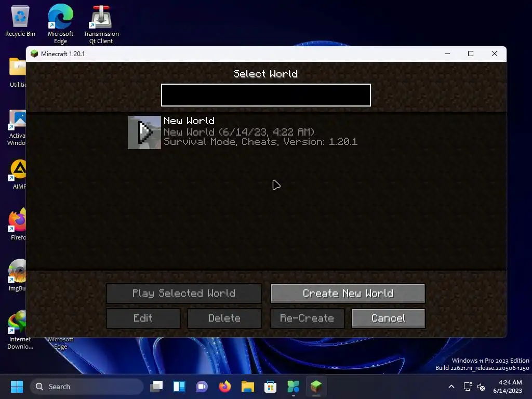Open the Recycle Bin desktop icon

tap(20, 21)
